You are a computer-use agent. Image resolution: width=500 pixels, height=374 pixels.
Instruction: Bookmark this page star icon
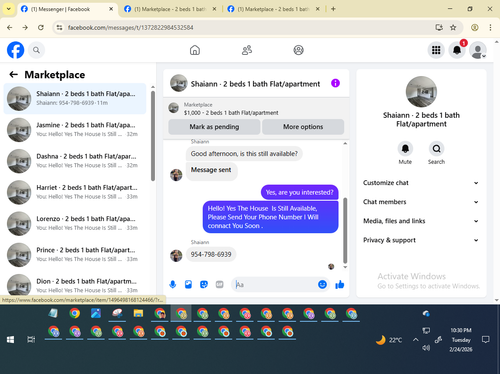coord(453,27)
